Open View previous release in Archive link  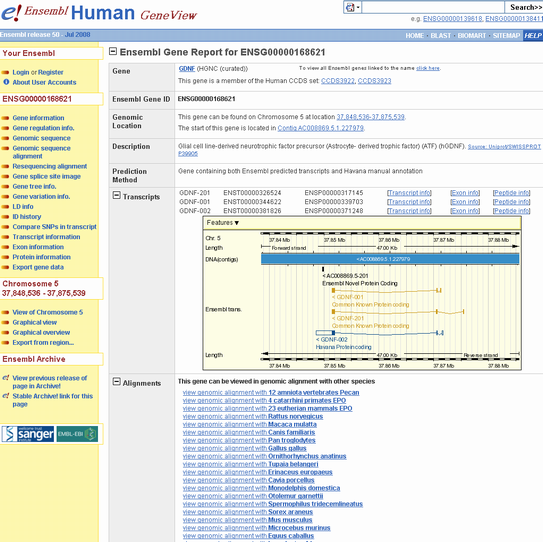(x=50, y=382)
